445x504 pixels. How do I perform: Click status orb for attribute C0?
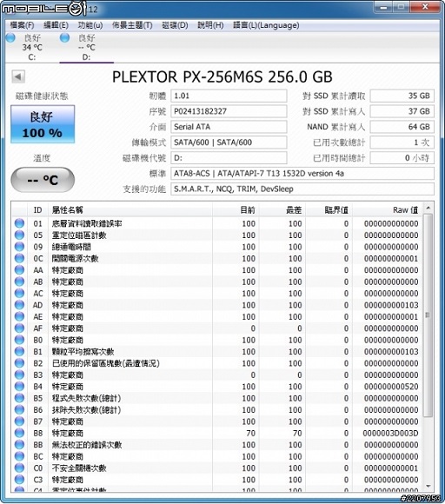tap(19, 468)
